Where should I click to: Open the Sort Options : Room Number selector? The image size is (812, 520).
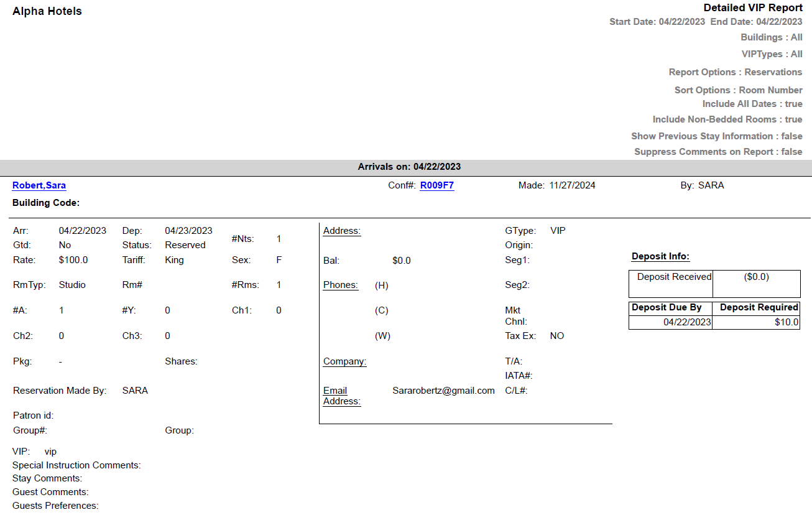tap(738, 90)
